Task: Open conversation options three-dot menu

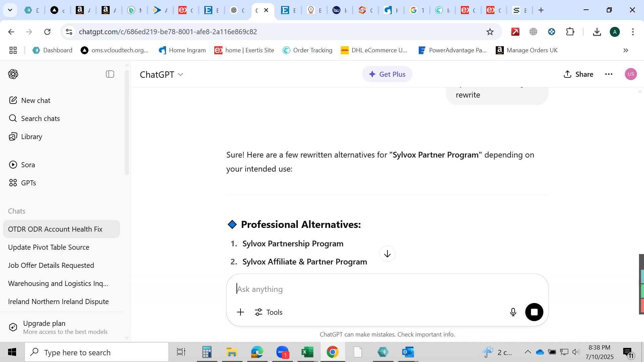Action: point(609,74)
